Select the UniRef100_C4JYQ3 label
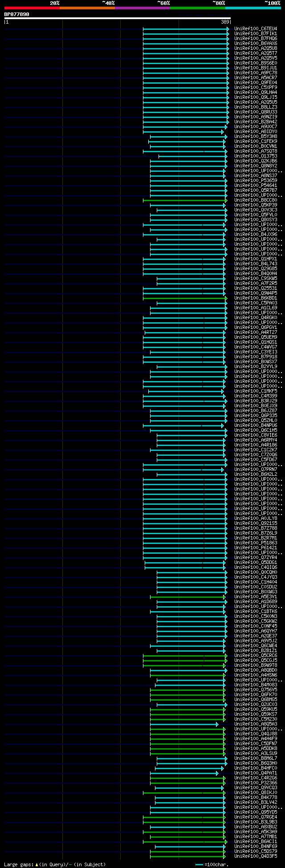 click(256, 577)
